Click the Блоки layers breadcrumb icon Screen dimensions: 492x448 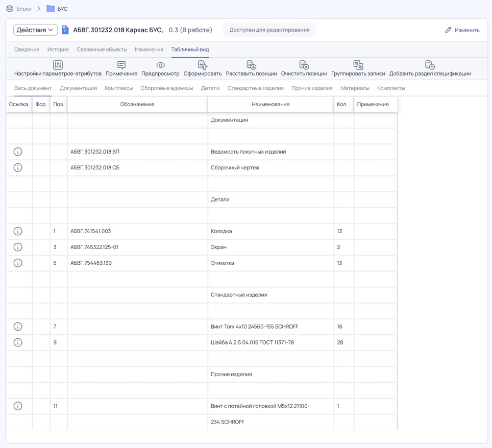pyautogui.click(x=10, y=9)
